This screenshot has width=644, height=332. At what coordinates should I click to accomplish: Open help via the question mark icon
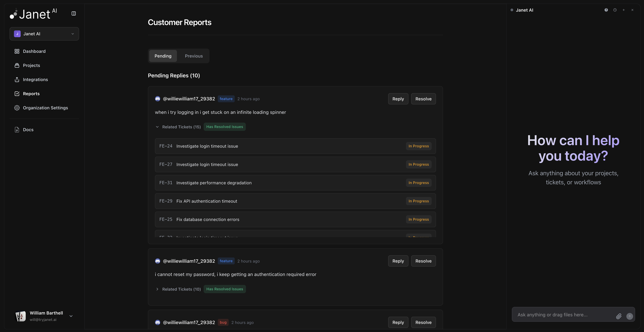click(x=606, y=10)
